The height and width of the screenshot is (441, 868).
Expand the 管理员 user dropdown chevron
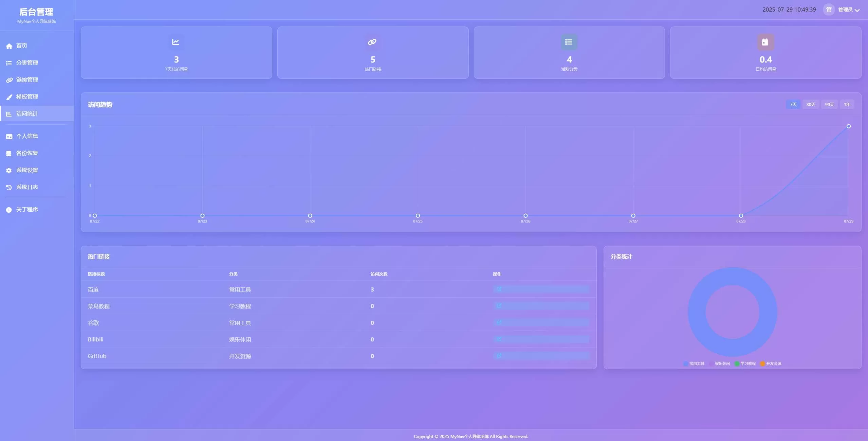[857, 10]
